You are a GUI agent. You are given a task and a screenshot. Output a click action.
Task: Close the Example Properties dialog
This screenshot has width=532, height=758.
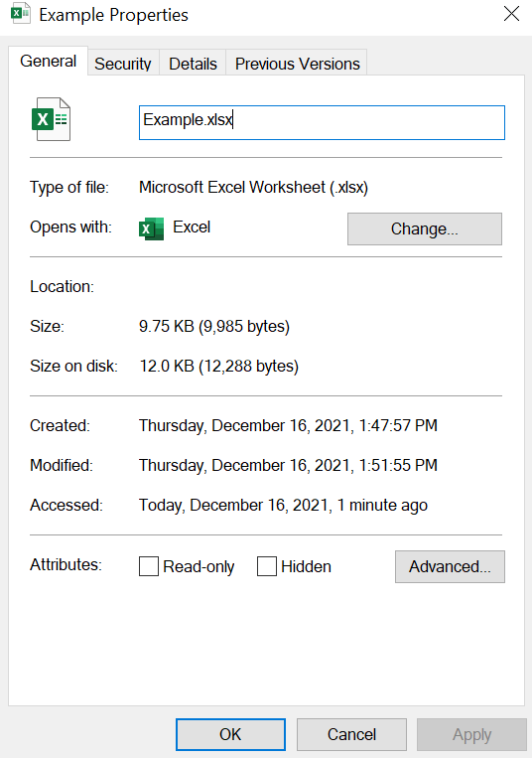point(511,14)
